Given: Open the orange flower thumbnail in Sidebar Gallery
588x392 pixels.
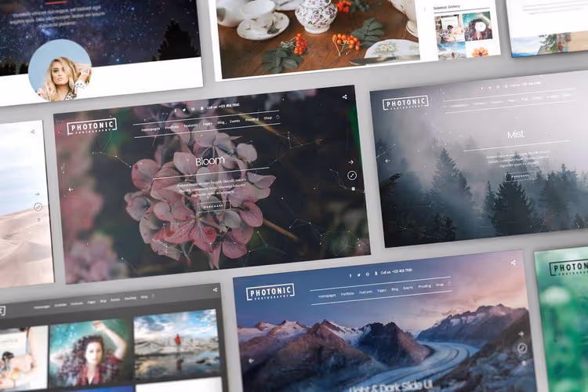Looking at the screenshot, I should tap(480, 49).
